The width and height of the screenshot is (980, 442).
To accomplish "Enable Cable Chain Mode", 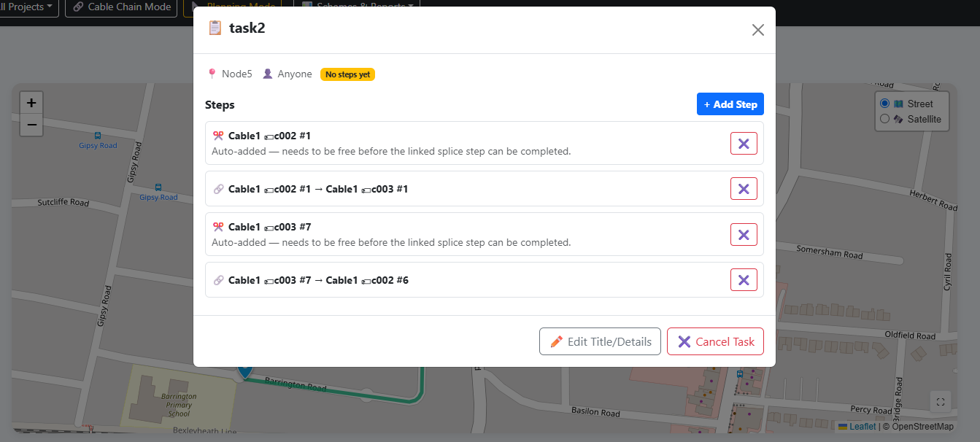I will tap(122, 7).
